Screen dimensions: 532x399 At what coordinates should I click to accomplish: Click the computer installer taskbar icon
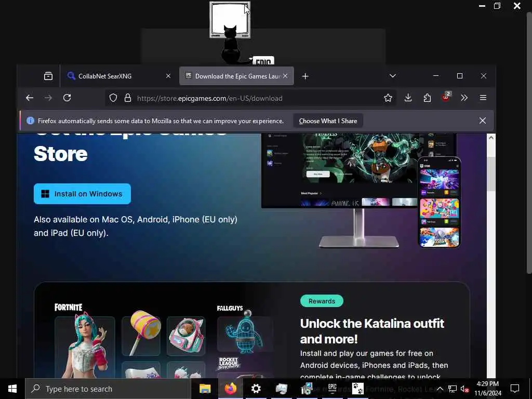[307, 389]
